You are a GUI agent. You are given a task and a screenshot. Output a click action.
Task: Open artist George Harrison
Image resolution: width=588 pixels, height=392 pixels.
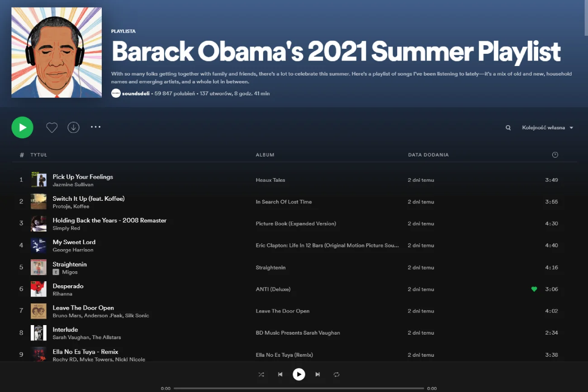click(73, 250)
